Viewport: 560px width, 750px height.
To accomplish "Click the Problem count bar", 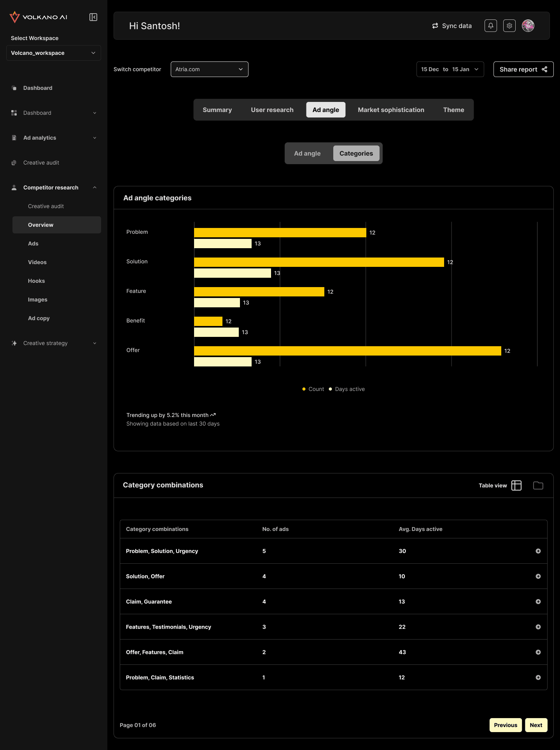I will [x=280, y=233].
